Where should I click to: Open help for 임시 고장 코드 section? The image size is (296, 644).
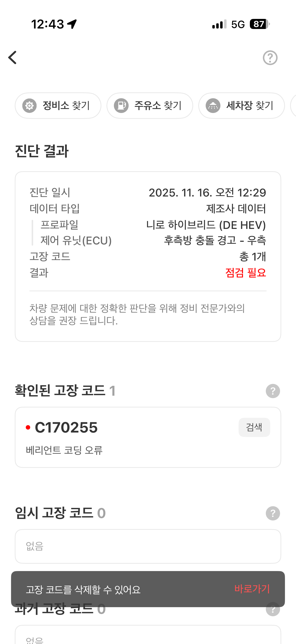[272, 513]
